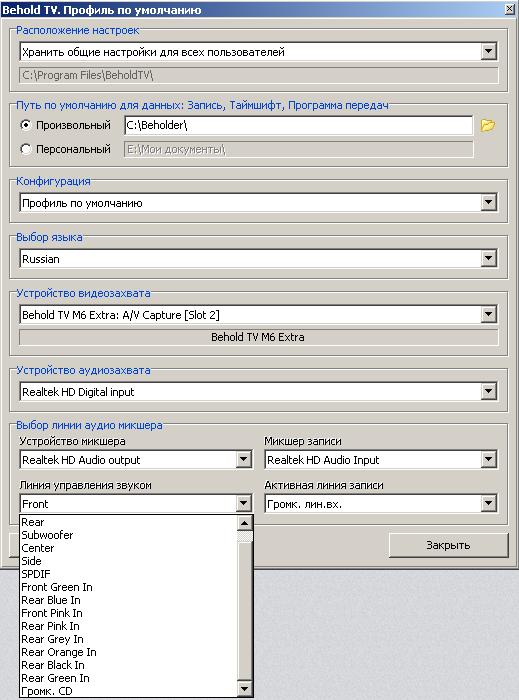Pick Rear Blue In option
Screen dimensions: 519x700
point(129,600)
